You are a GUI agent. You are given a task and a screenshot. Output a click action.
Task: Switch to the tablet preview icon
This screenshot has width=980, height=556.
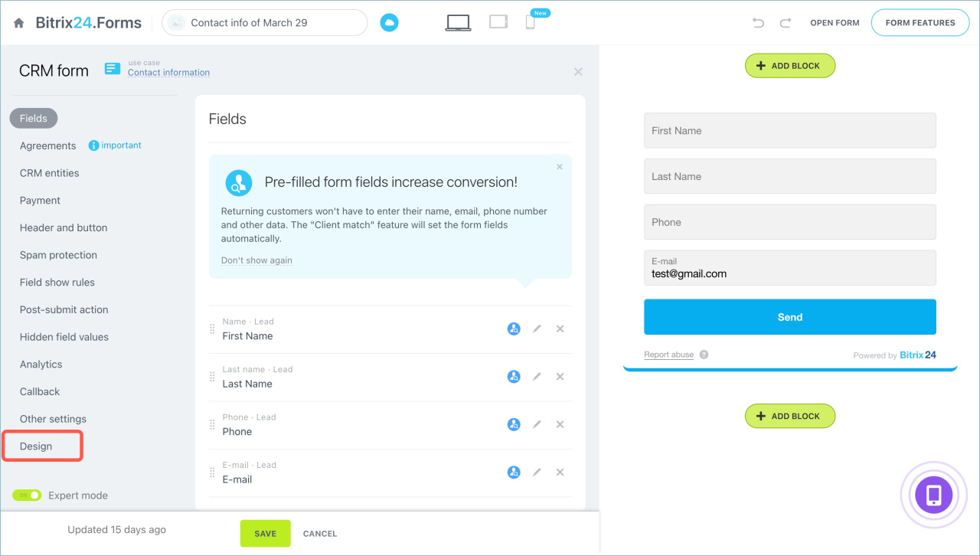pos(498,22)
